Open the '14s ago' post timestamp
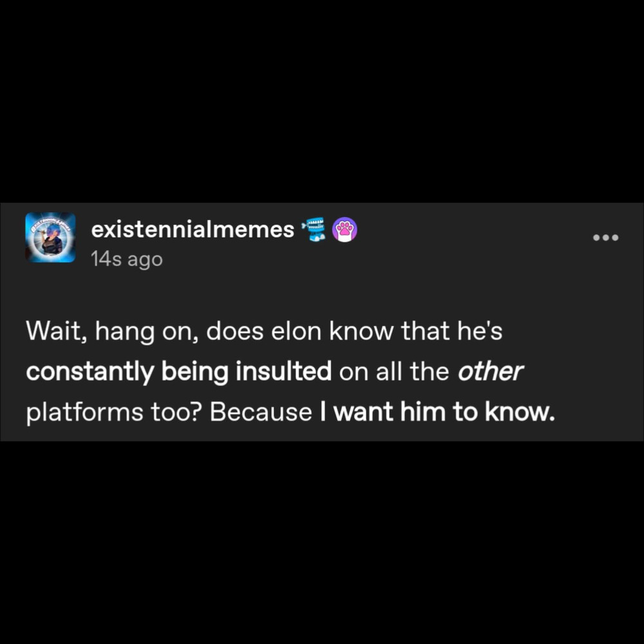644x644 pixels. tap(127, 260)
